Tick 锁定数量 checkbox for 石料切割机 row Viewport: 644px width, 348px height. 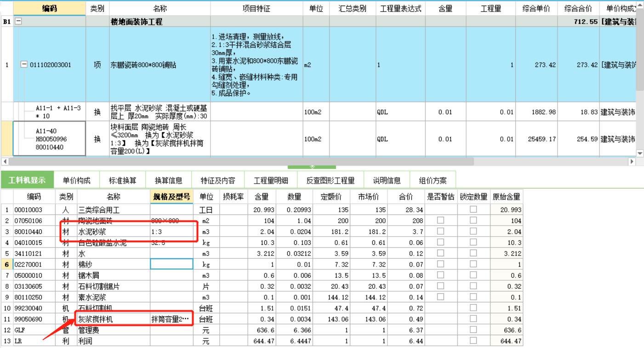tap(473, 308)
